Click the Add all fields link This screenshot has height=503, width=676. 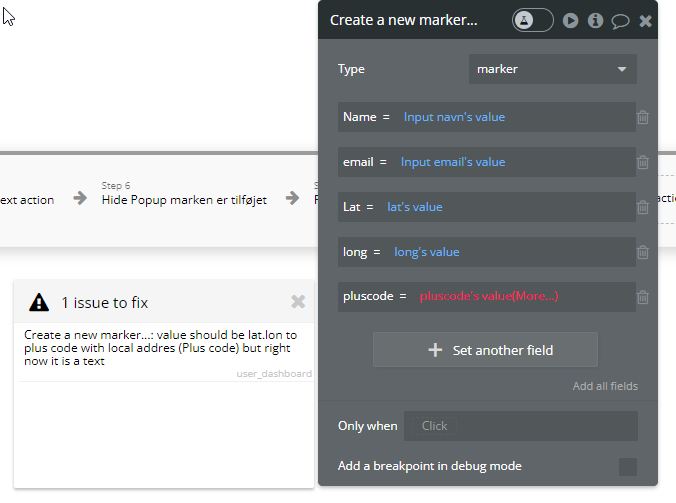pos(604,386)
